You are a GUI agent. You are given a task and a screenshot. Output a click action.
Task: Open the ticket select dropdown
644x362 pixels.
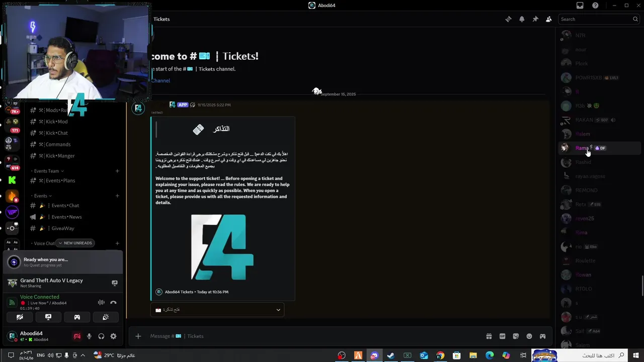(217, 310)
